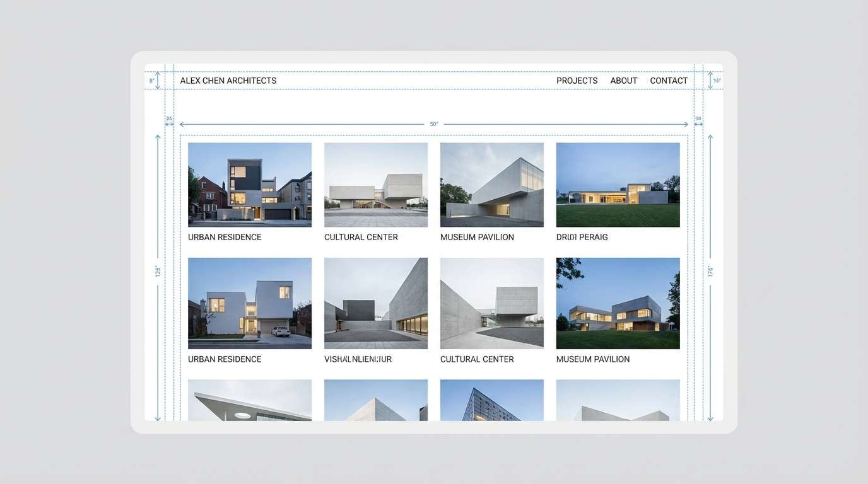Click the vertical dimension marker on left edge
This screenshot has width=868, height=484.
coord(158,271)
